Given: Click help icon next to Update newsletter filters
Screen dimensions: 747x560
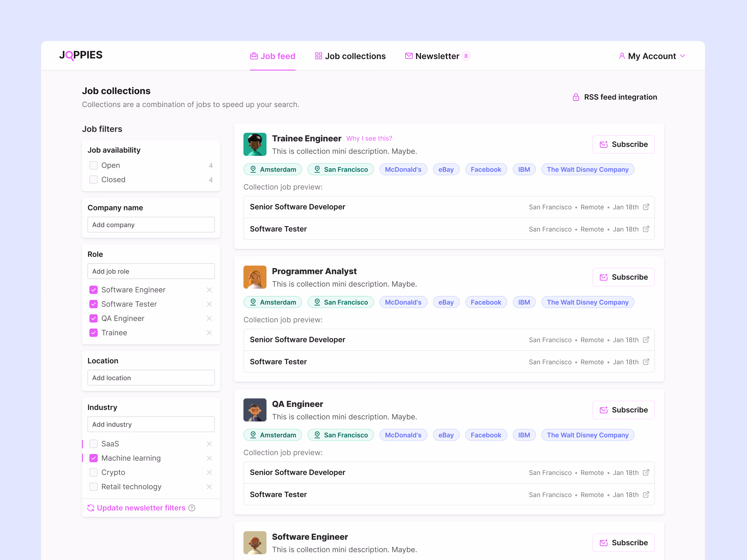Looking at the screenshot, I should [192, 508].
